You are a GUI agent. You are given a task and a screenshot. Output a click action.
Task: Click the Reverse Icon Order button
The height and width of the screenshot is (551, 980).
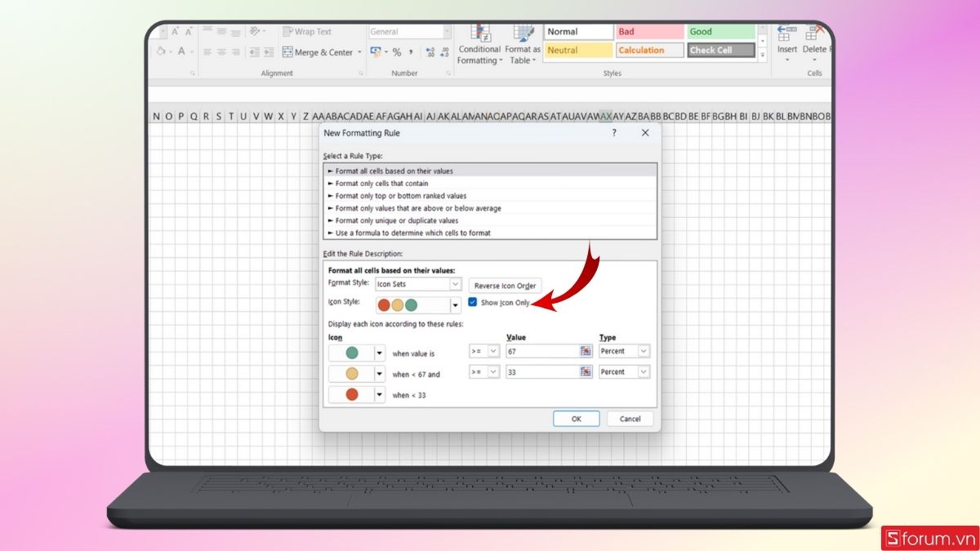click(x=505, y=286)
